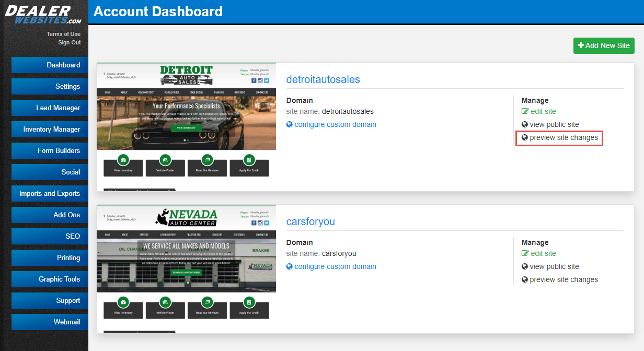The width and height of the screenshot is (644, 351).
Task: Click globe icon beside detroitautosales view public site
Action: point(525,124)
